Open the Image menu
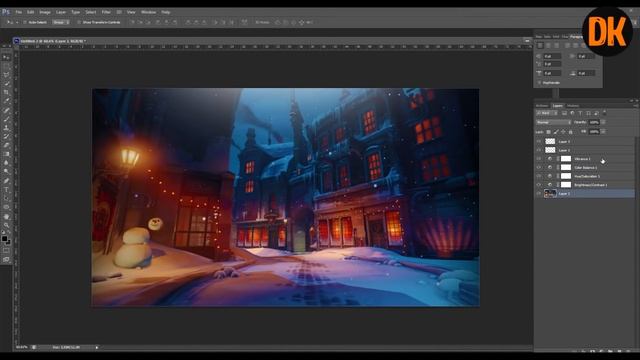 [45, 12]
